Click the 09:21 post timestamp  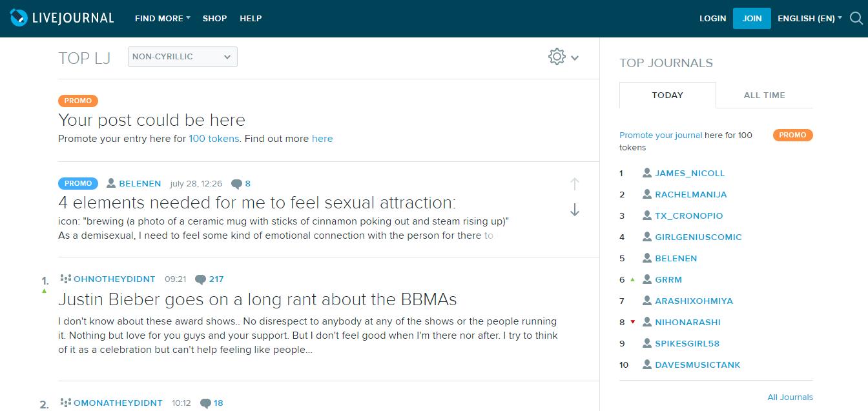[x=176, y=279]
